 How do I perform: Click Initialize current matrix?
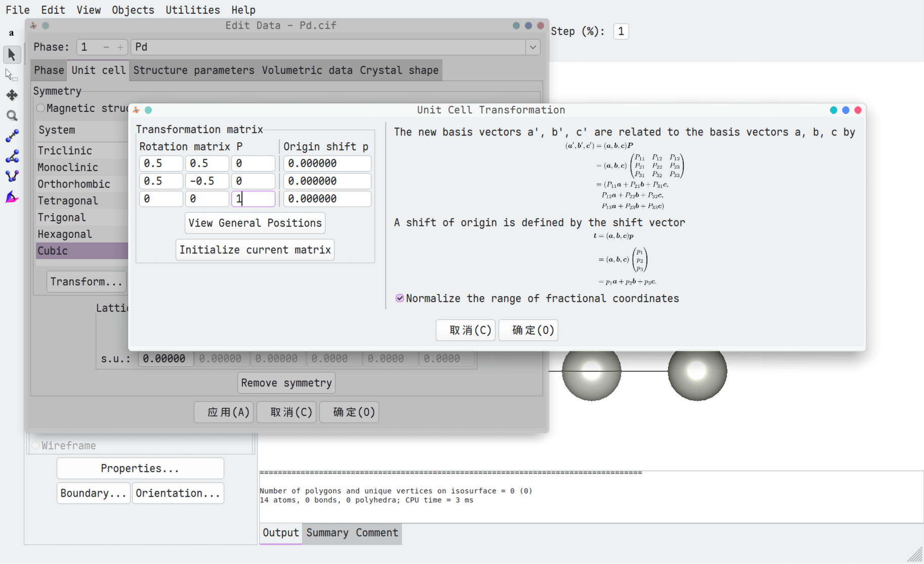click(255, 250)
